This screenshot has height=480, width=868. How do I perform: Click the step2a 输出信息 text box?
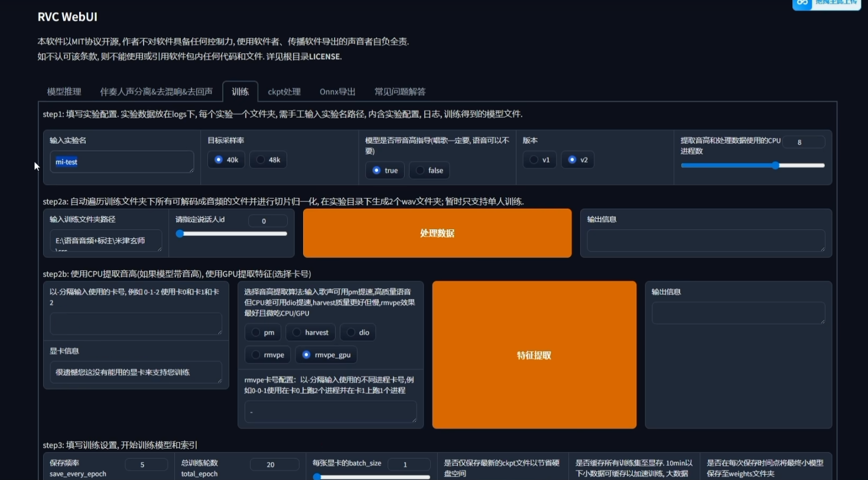pyautogui.click(x=706, y=241)
